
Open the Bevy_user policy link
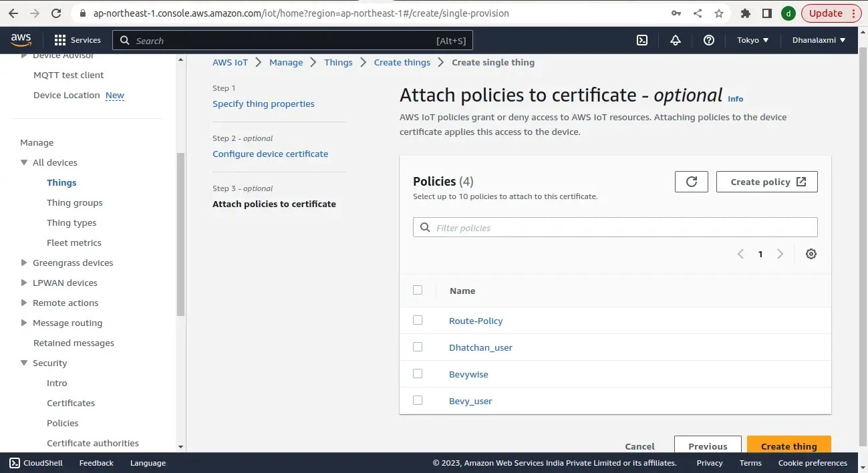470,401
